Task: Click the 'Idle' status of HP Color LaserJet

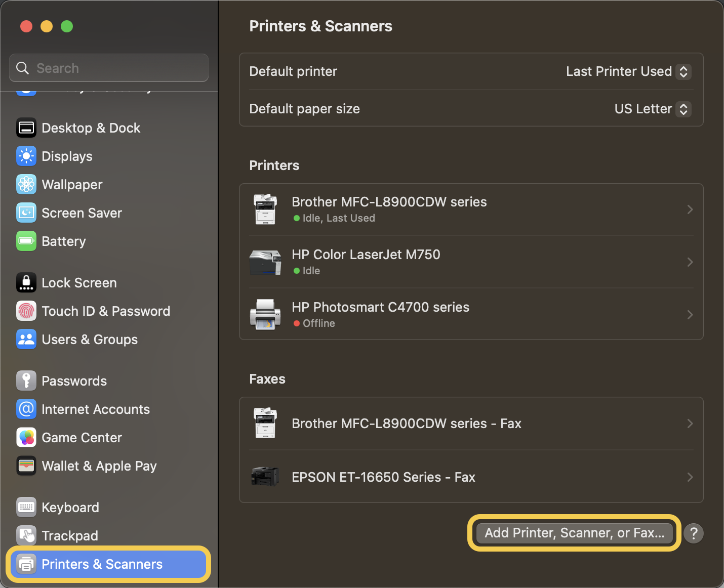Action: coord(311,271)
